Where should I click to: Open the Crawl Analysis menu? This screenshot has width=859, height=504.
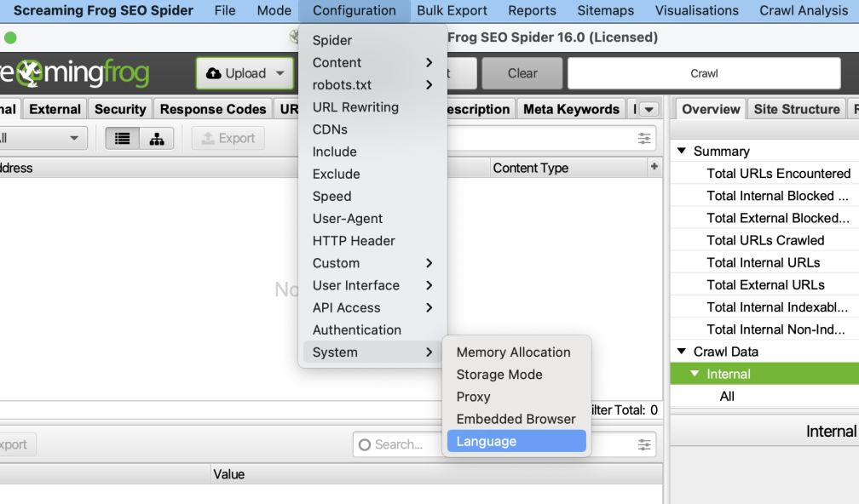pos(804,11)
